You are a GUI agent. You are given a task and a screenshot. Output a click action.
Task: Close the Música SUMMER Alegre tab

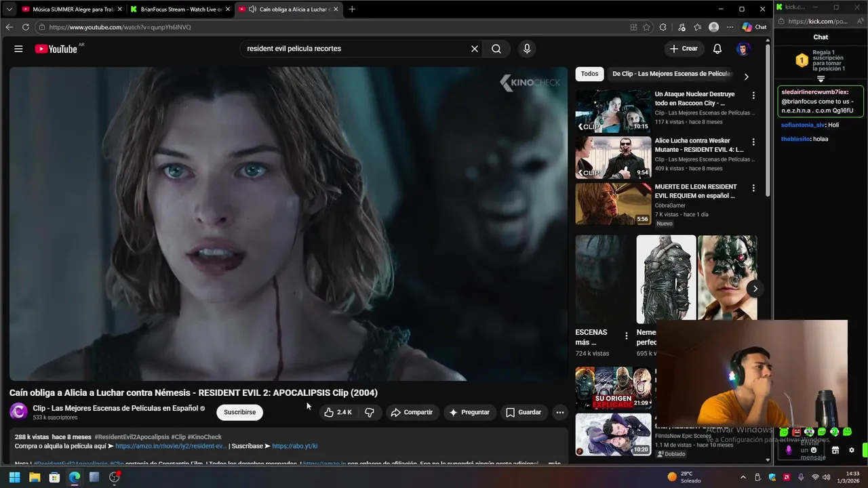(119, 9)
